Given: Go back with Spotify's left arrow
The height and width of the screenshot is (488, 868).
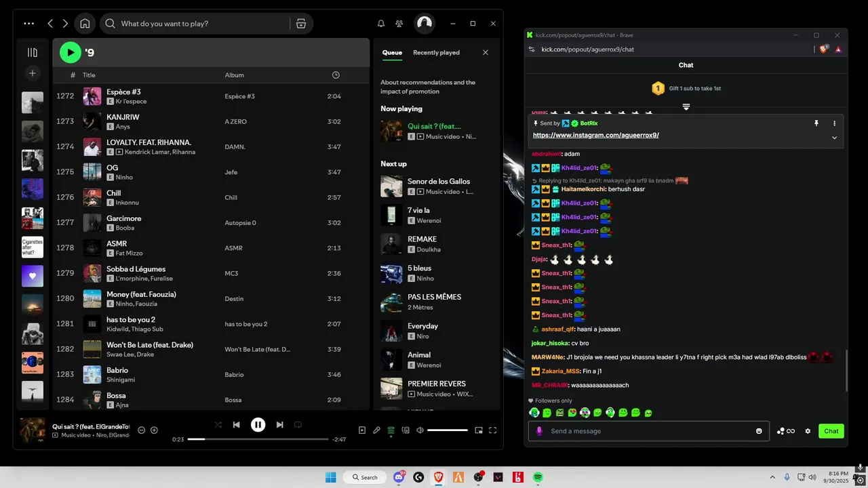Looking at the screenshot, I should [x=50, y=23].
